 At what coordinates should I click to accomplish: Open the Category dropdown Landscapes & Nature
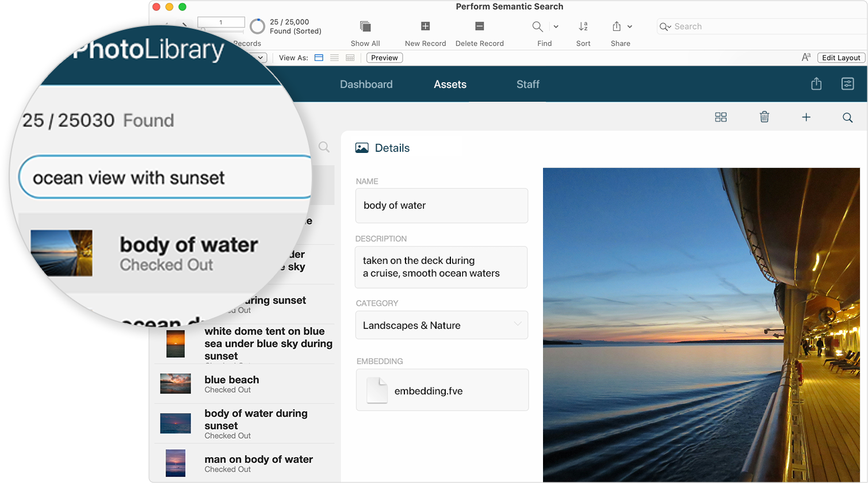442,325
